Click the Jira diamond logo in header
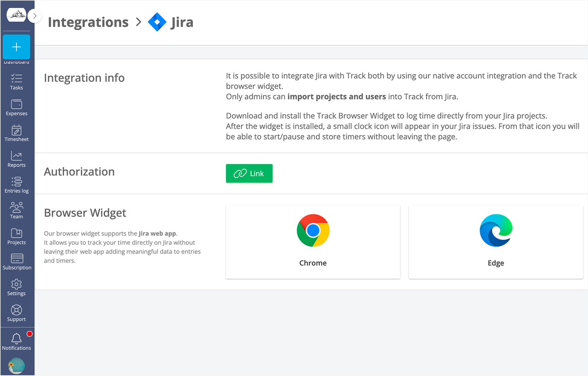Viewport: 588px width, 376px height. click(157, 22)
